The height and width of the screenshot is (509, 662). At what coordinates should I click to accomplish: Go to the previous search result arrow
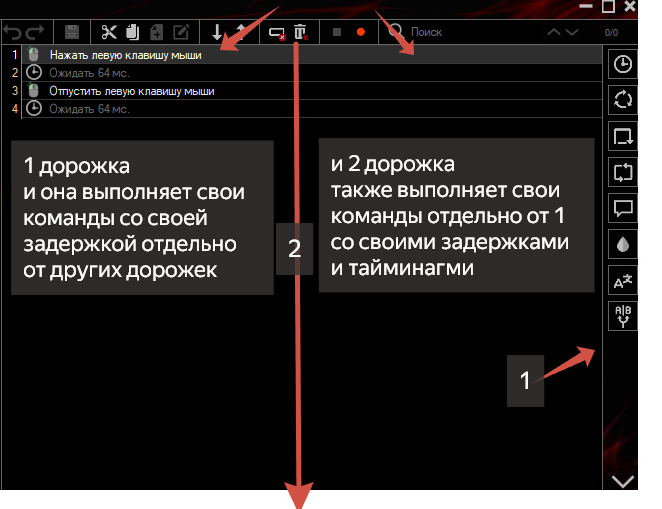tap(553, 32)
